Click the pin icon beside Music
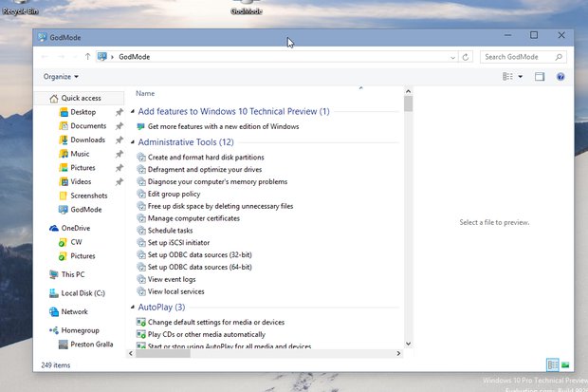This screenshot has width=588, height=392. pos(119,154)
